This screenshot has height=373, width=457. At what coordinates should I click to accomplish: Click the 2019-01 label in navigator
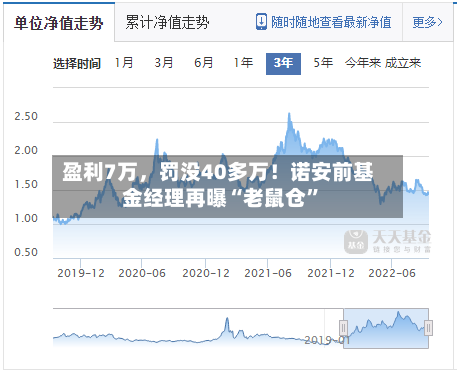click(x=327, y=340)
